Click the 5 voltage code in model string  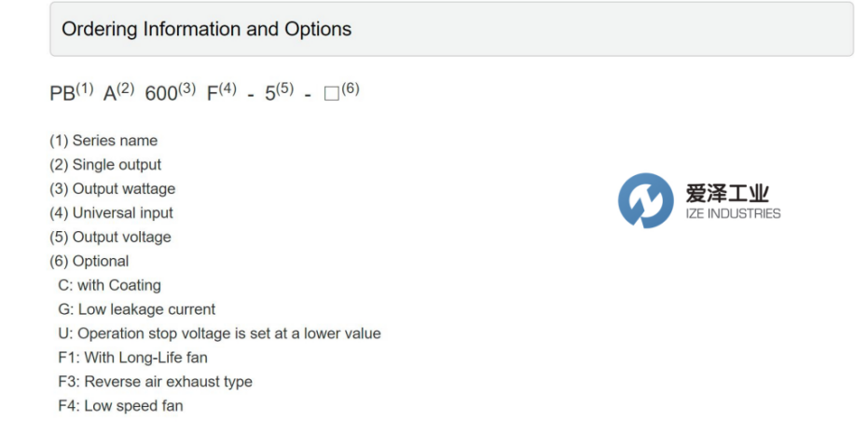point(270,94)
